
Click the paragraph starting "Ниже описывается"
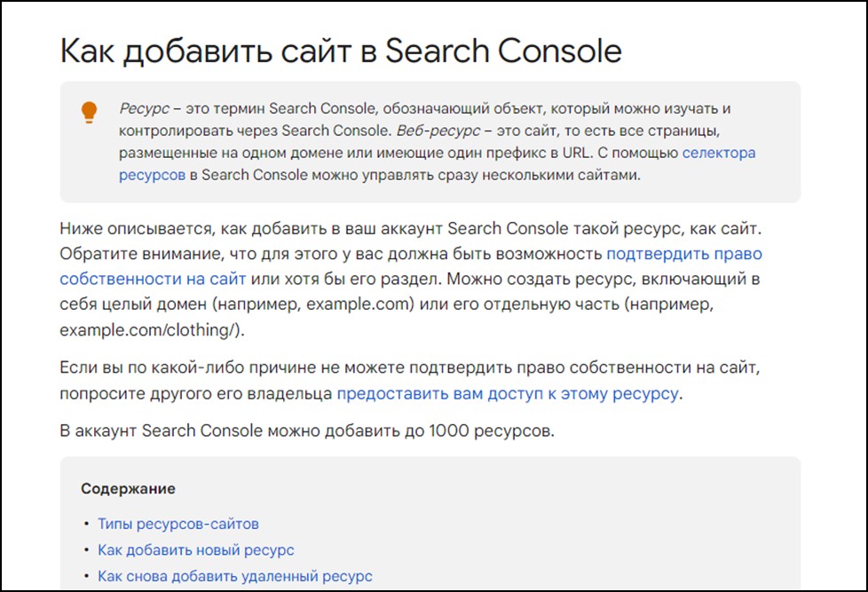[411, 279]
